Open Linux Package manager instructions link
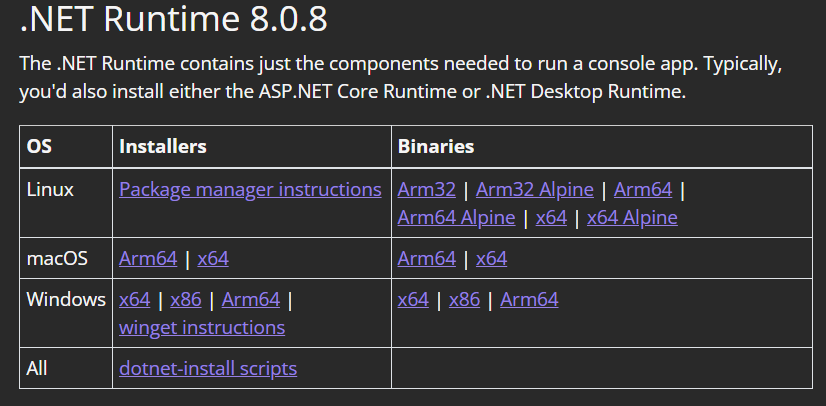Viewport: 826px width, 406px height. [250, 189]
